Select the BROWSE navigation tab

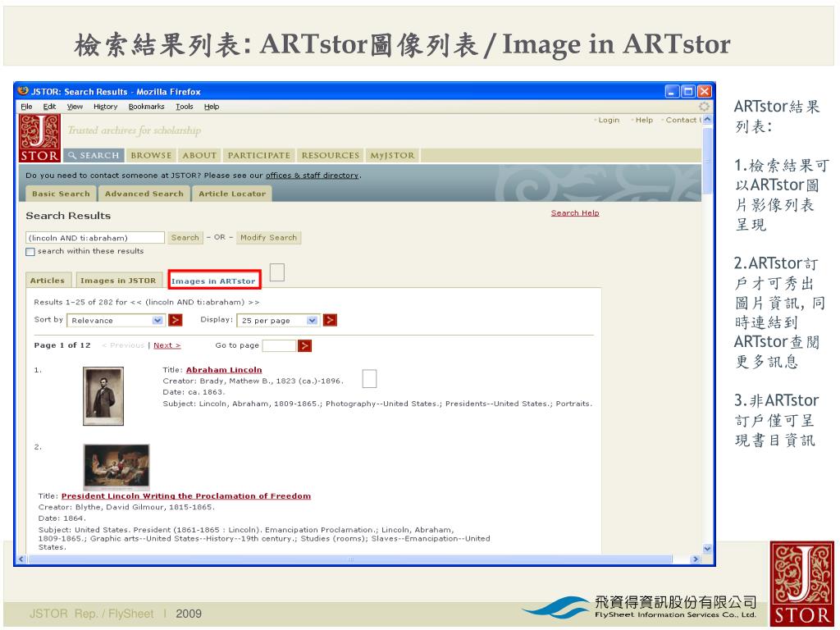point(151,155)
